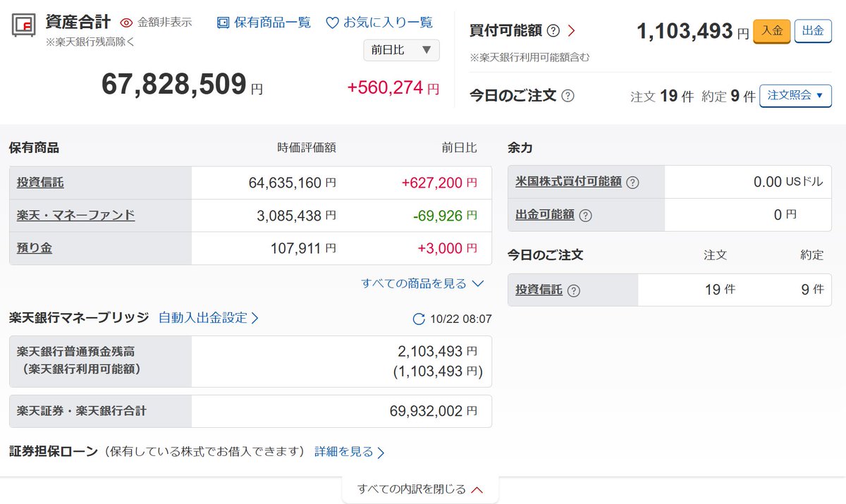Click help icon next to top 今日のご注文
This screenshot has width=846, height=504.
[x=568, y=96]
